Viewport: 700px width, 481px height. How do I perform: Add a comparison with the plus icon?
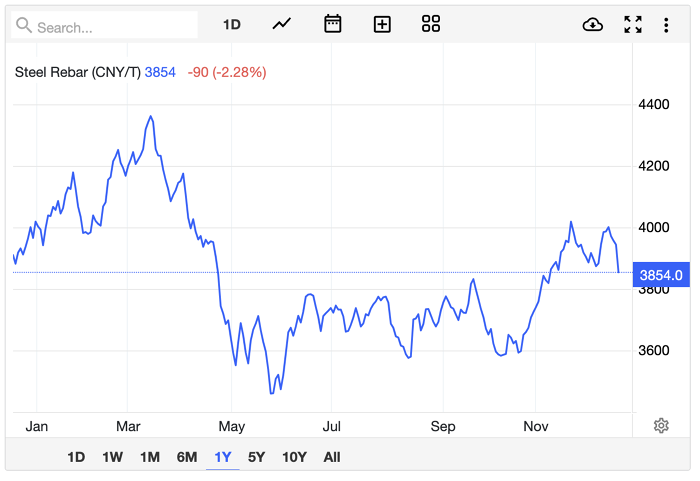coord(382,25)
